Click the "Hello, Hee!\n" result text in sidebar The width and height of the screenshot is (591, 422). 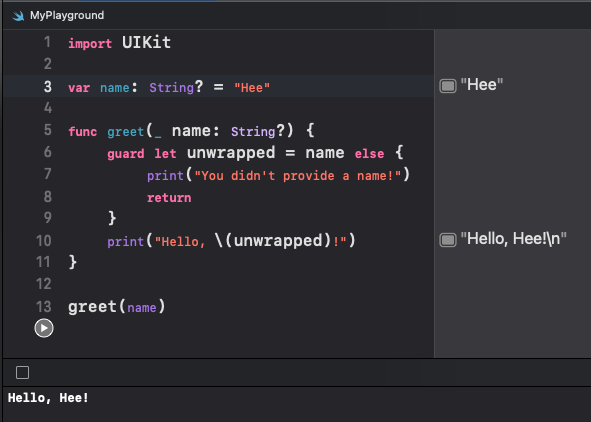pos(513,239)
